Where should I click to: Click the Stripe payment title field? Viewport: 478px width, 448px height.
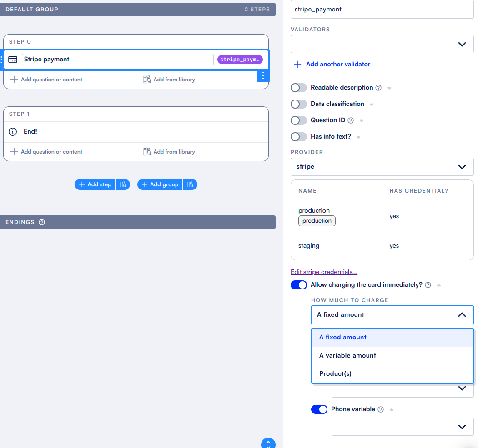point(118,60)
